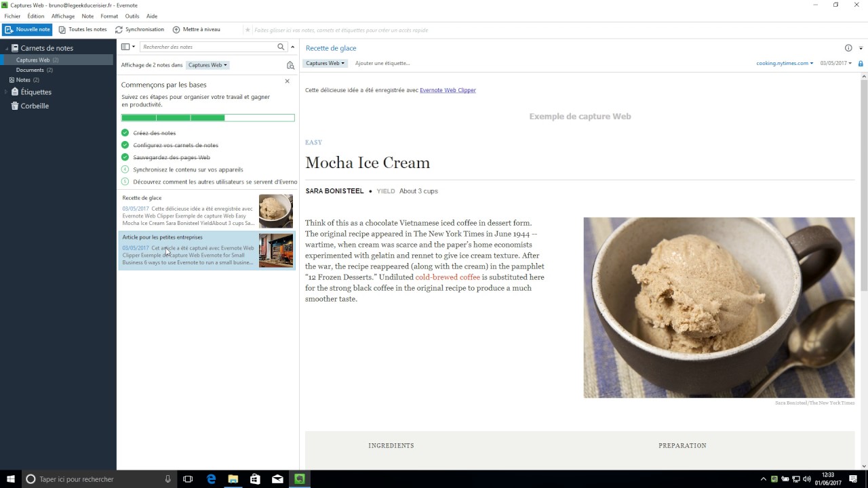Click the scroll down arrow of the note
The image size is (868, 488).
[864, 466]
